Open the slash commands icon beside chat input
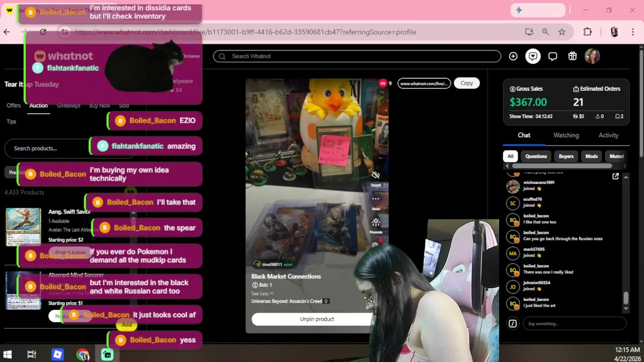This screenshot has width=644, height=362. tap(513, 324)
